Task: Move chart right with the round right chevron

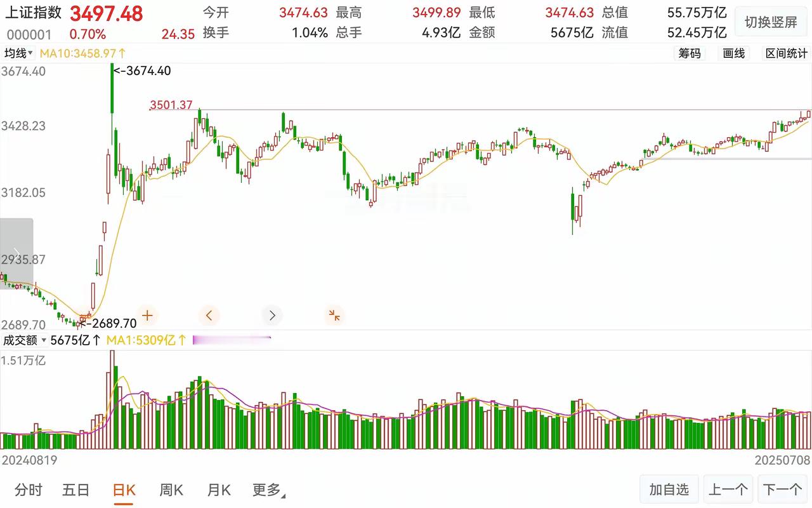Action: [x=272, y=315]
